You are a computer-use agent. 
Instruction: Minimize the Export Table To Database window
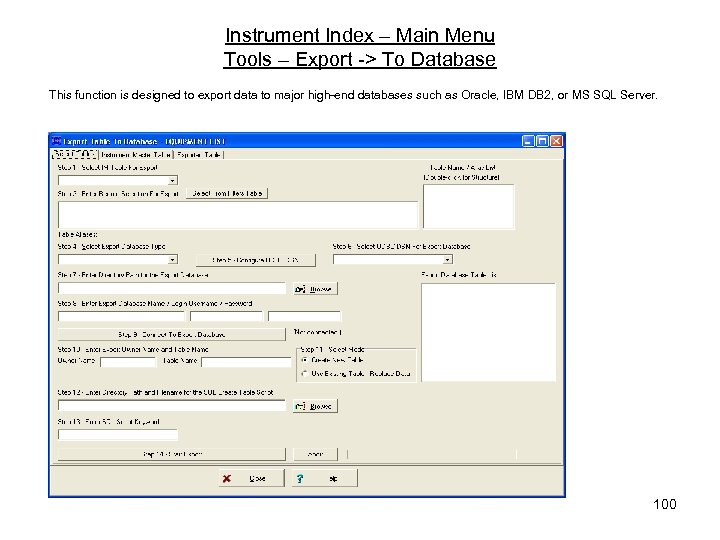tap(529, 141)
